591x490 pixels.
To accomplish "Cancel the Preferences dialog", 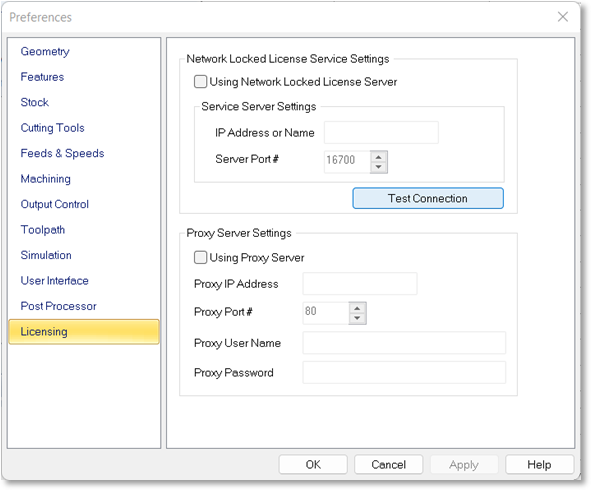I will pos(389,464).
